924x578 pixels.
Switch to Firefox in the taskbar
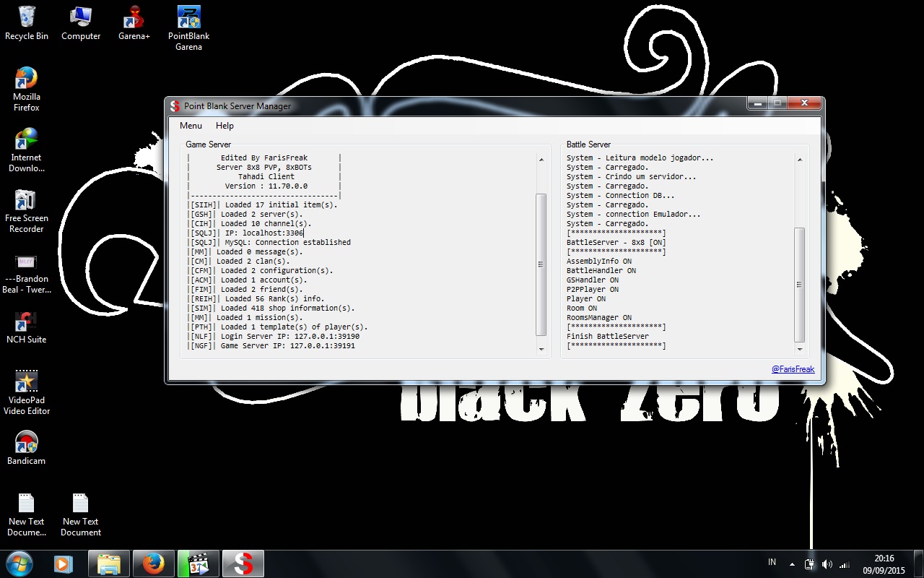tap(153, 564)
